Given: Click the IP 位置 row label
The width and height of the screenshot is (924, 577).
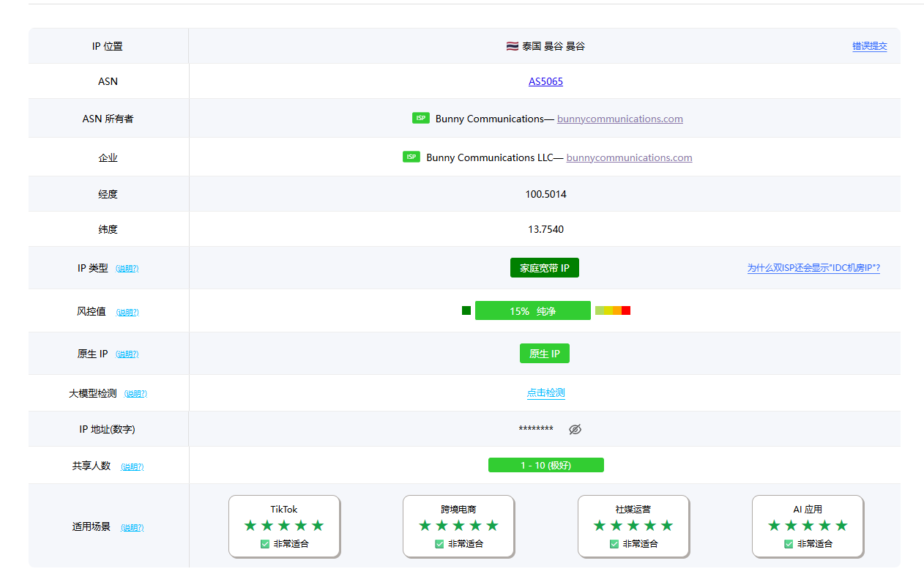Looking at the screenshot, I should [x=108, y=46].
